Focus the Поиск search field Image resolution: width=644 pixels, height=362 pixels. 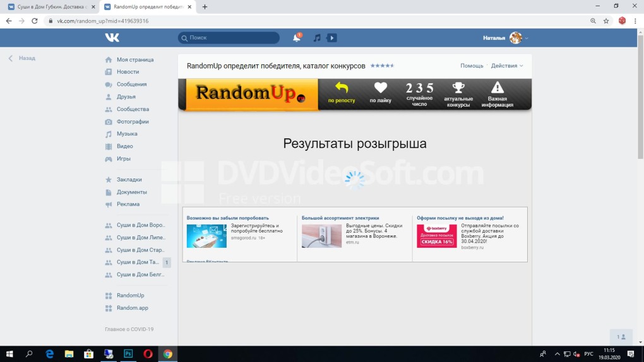click(x=229, y=38)
